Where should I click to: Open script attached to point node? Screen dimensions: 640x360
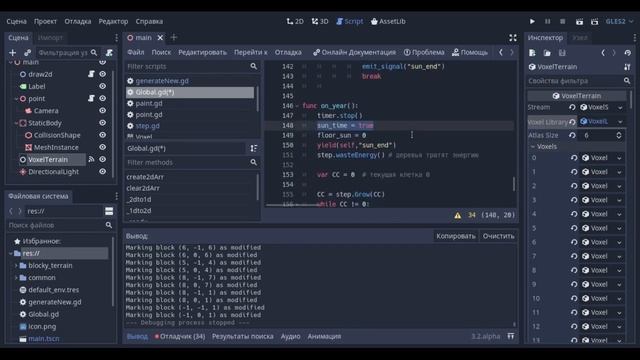91,98
